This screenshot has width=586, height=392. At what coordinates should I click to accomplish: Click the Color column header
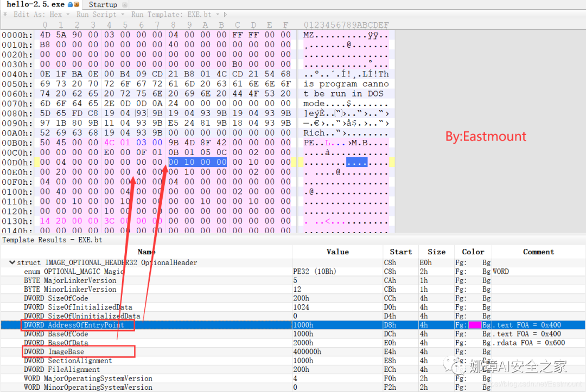click(x=473, y=252)
